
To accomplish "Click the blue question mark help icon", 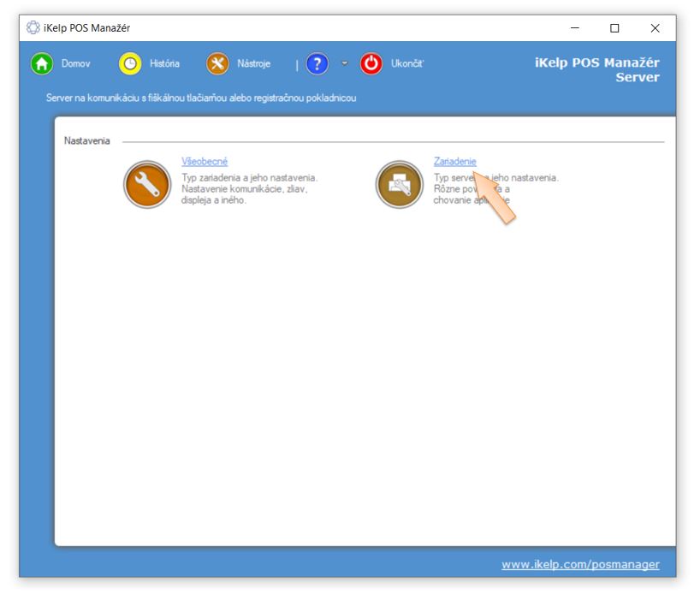I will (317, 64).
